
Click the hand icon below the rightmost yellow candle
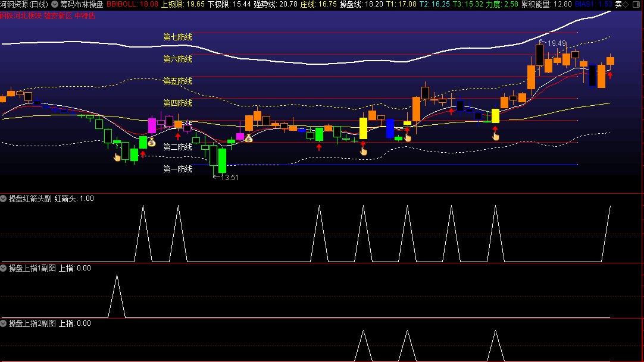(x=495, y=136)
